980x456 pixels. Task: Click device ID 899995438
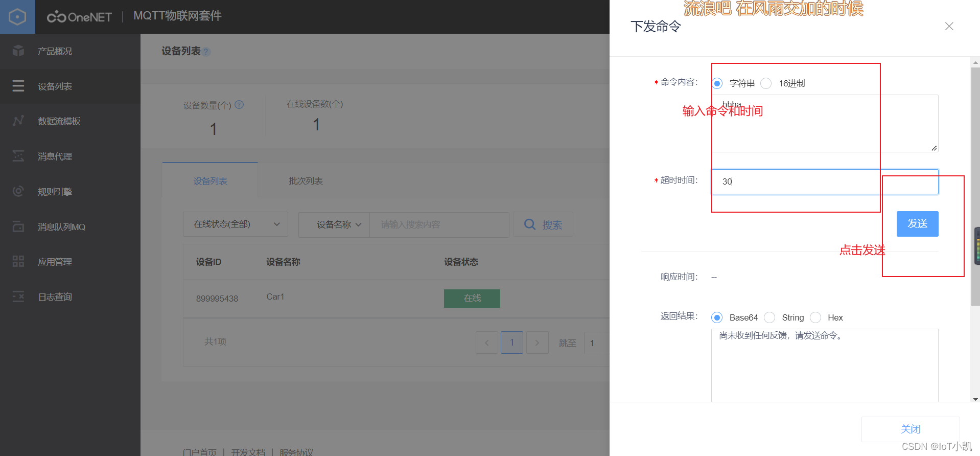tap(217, 299)
